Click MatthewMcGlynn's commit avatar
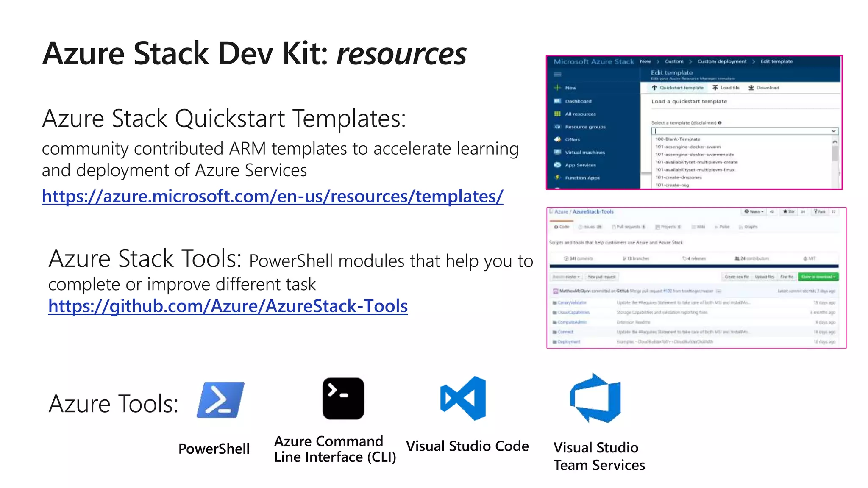 pos(555,291)
